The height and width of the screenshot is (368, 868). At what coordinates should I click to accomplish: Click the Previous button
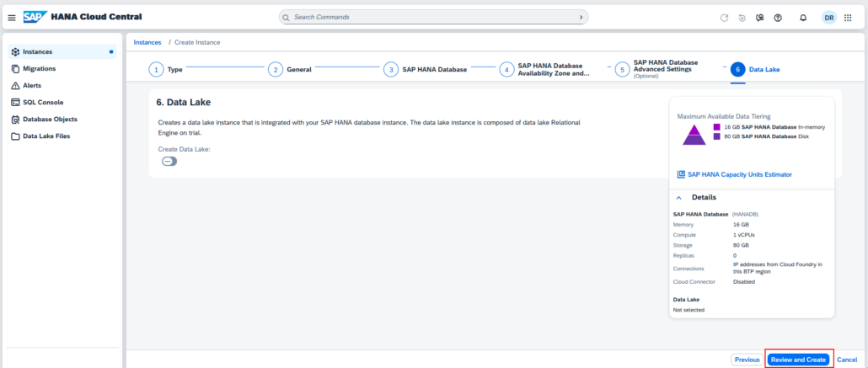pos(747,360)
